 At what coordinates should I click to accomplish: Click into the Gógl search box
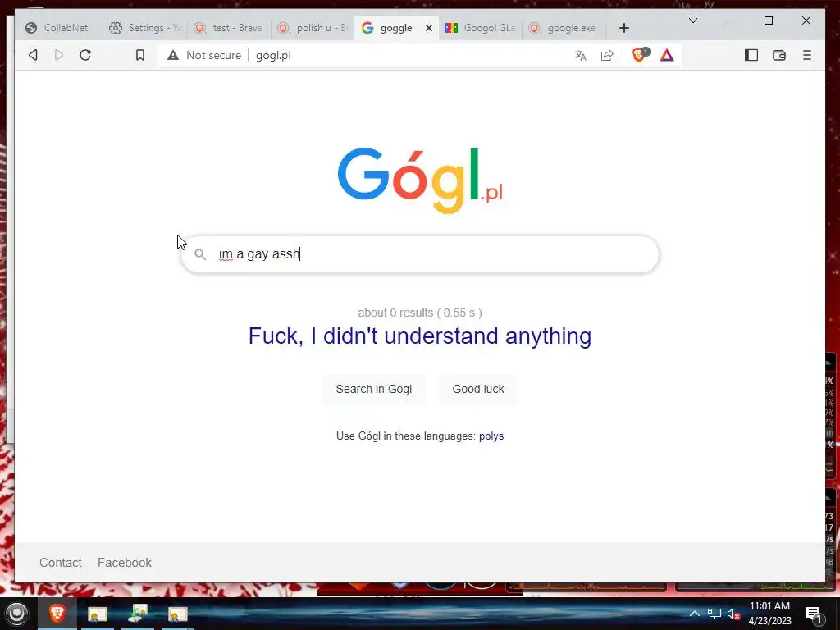pos(420,254)
